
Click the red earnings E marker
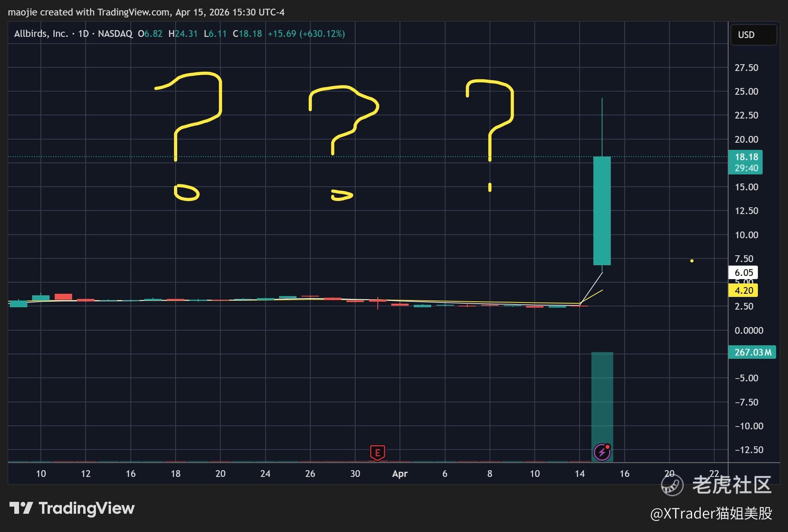click(x=377, y=452)
